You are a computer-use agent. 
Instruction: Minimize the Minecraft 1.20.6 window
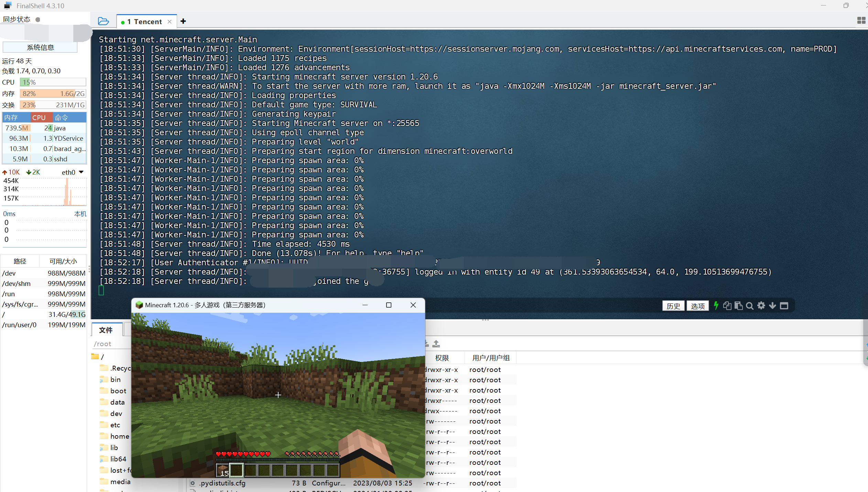pos(365,305)
